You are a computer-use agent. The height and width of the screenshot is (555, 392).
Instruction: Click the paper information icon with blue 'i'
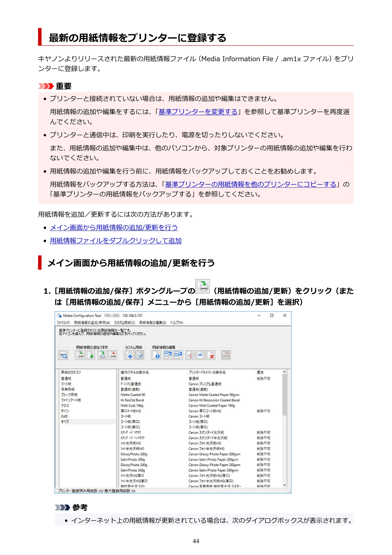coord(156,355)
